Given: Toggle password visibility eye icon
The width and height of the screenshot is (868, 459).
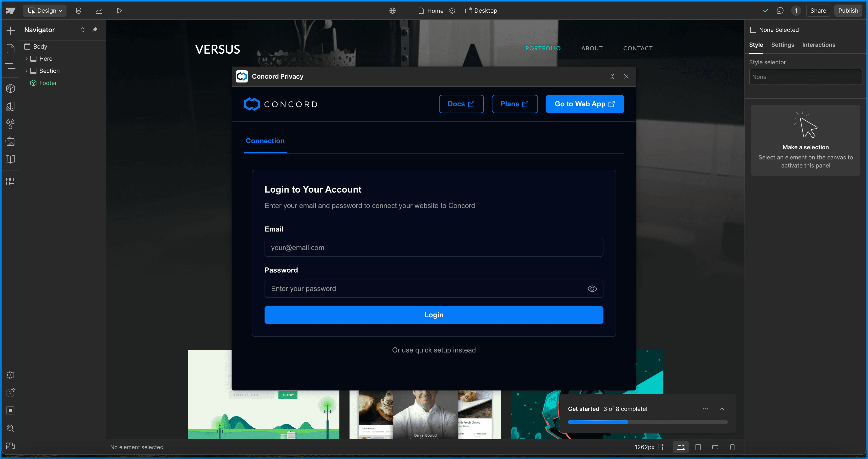Looking at the screenshot, I should coord(592,289).
